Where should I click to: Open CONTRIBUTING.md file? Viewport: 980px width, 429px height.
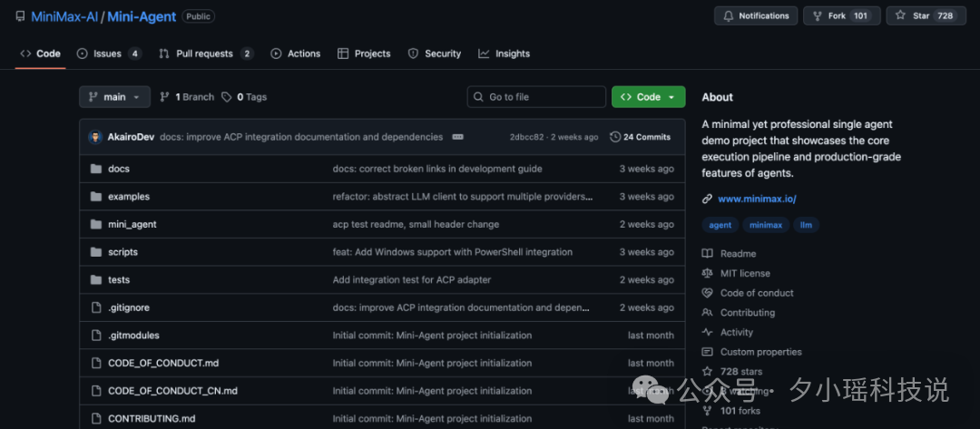tap(152, 418)
